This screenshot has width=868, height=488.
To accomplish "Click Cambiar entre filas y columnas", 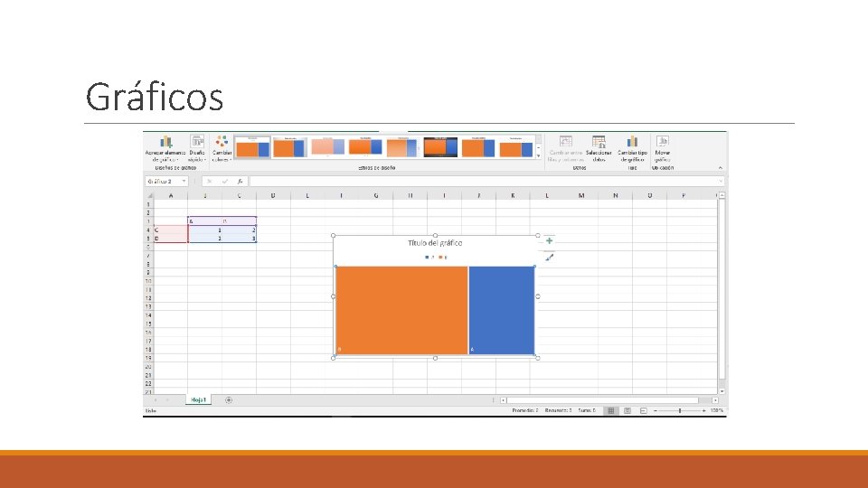I will pyautogui.click(x=565, y=149).
